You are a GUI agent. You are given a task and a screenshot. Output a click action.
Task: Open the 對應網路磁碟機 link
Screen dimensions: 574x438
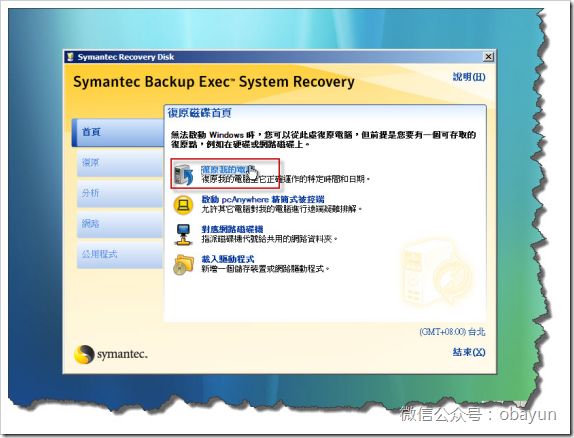click(x=232, y=229)
